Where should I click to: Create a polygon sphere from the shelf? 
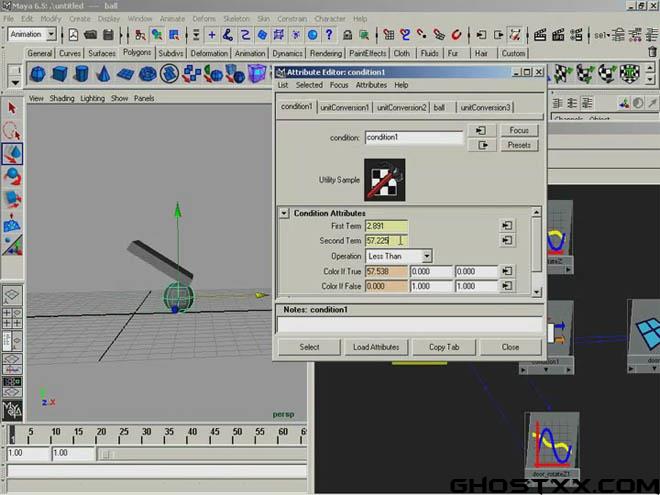[x=38, y=74]
